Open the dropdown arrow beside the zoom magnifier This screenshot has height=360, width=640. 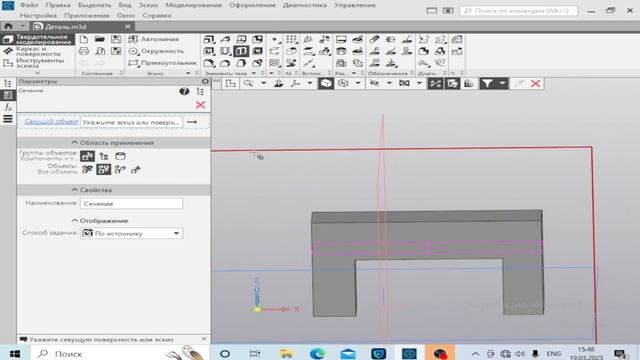point(264,83)
